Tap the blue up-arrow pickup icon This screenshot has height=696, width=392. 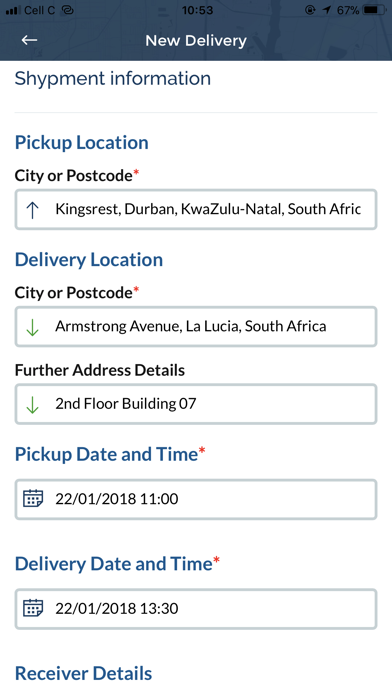[x=32, y=210]
